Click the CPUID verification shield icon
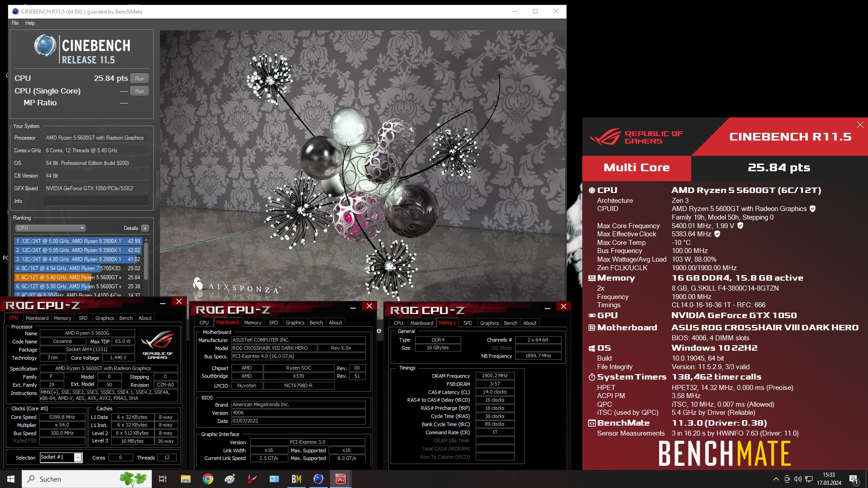 (x=812, y=209)
